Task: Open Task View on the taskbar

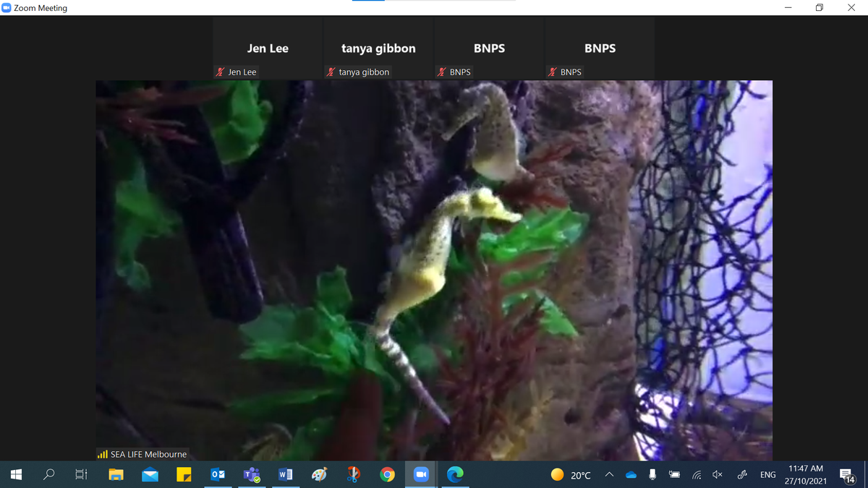Action: pos(82,474)
